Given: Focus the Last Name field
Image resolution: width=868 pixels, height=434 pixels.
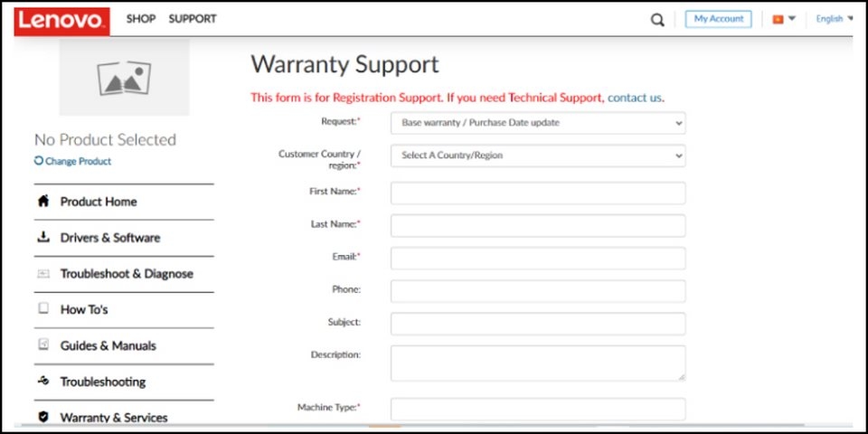Looking at the screenshot, I should 537,226.
